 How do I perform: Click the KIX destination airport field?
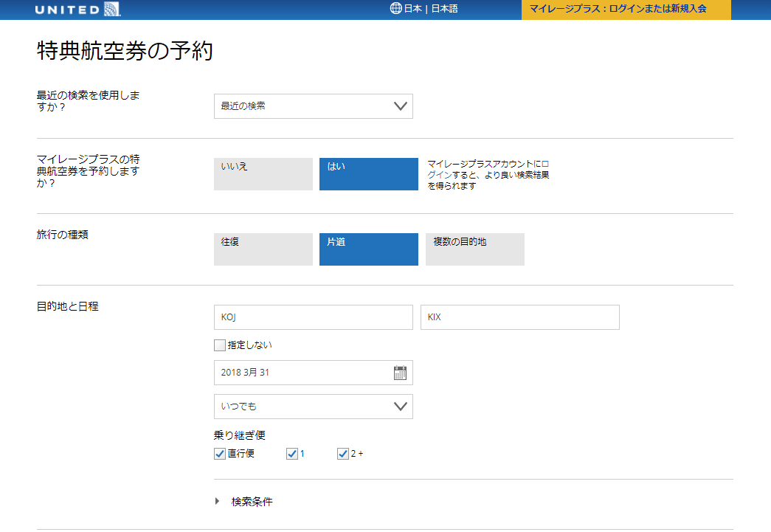[x=519, y=317]
